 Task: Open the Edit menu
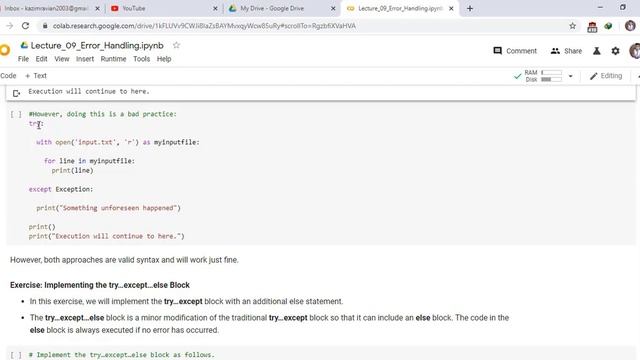tap(41, 59)
